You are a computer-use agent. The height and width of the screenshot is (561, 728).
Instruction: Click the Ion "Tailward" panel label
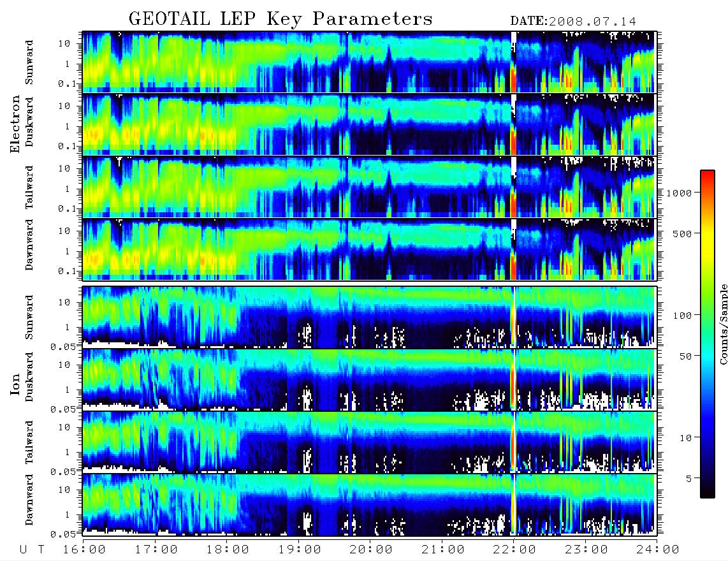coord(29,442)
